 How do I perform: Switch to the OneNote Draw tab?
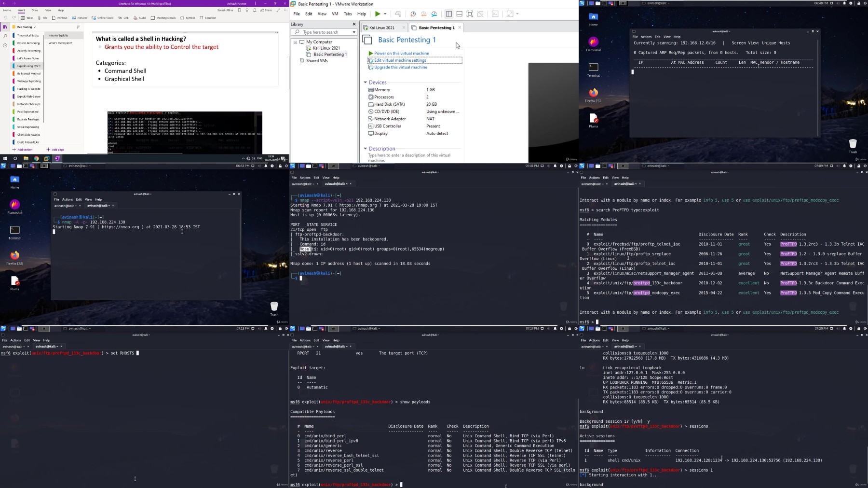coord(35,10)
